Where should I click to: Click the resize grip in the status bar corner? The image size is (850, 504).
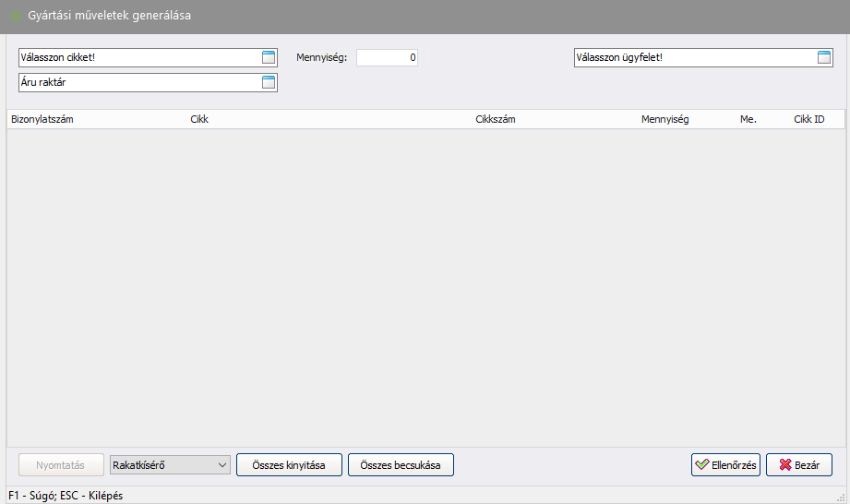click(841, 497)
